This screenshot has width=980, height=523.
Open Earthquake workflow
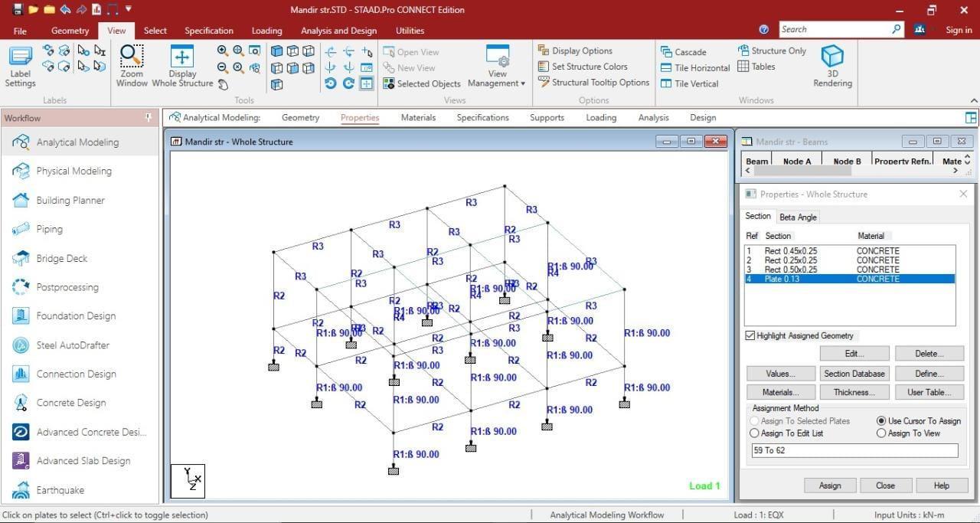pyautogui.click(x=60, y=490)
